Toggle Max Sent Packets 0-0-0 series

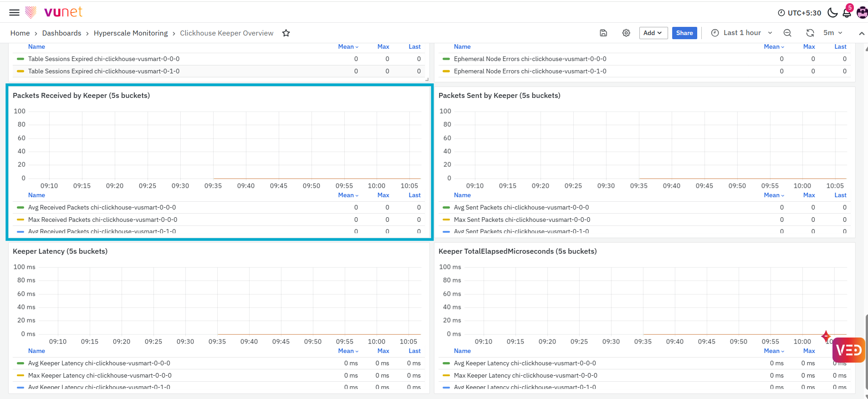coord(522,220)
